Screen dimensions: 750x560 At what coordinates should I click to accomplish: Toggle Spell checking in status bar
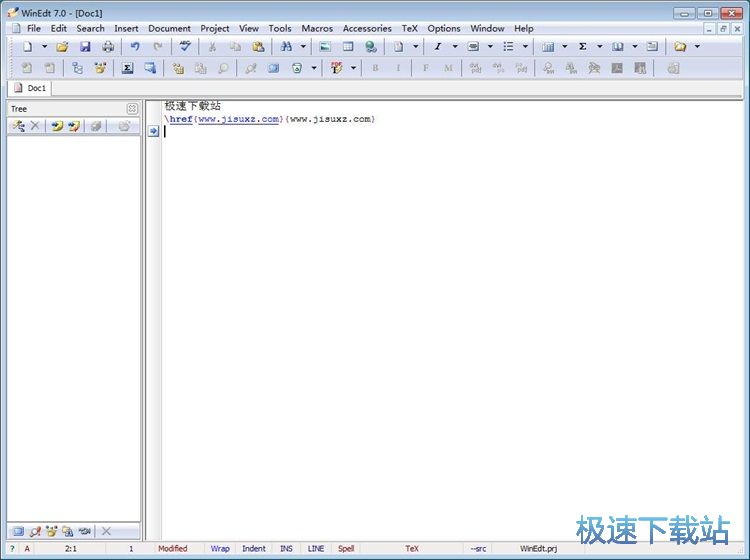point(346,549)
